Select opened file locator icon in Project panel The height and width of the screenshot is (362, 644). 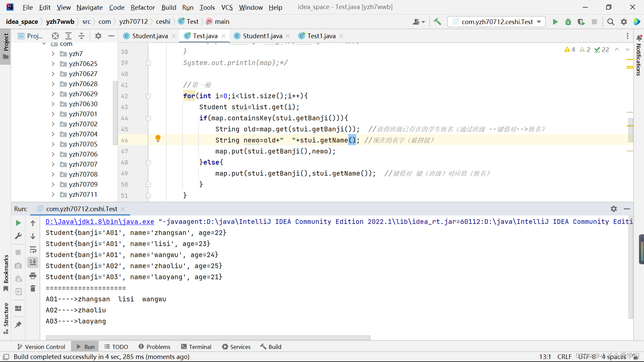[x=55, y=36]
